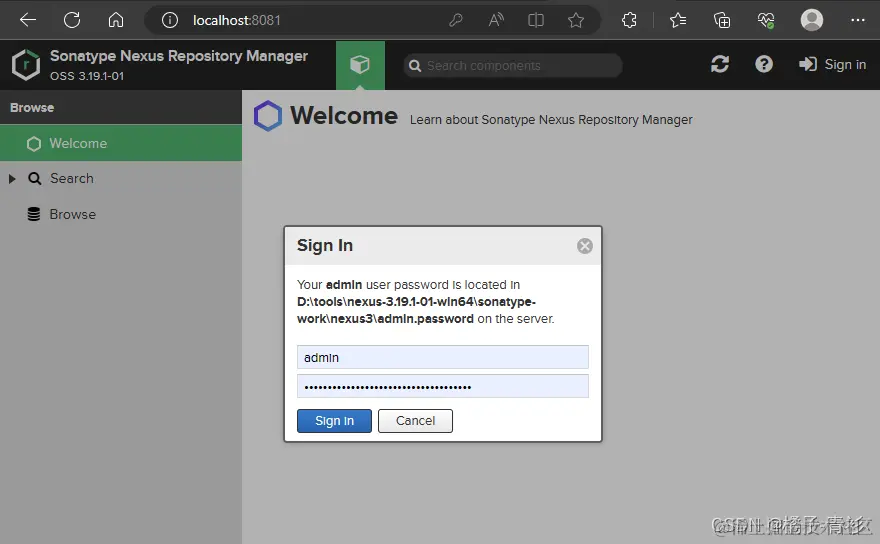Open split screen icon in address bar
The image size is (880, 544).
point(536,20)
